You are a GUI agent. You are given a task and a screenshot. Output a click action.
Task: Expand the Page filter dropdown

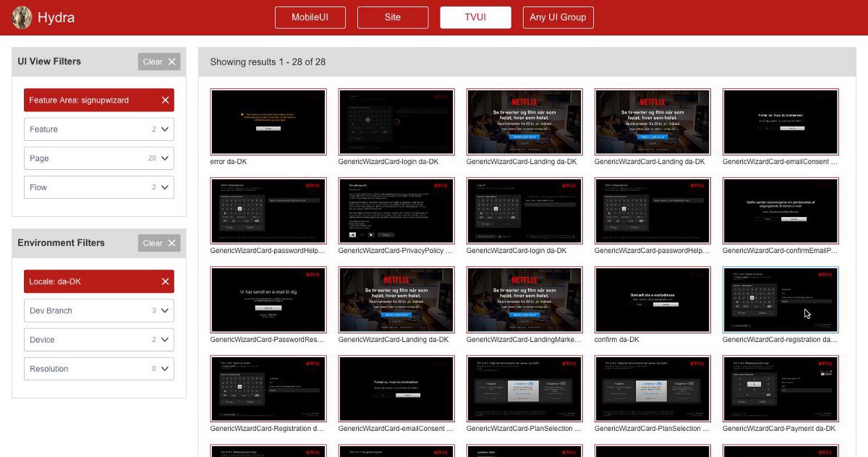coord(99,158)
